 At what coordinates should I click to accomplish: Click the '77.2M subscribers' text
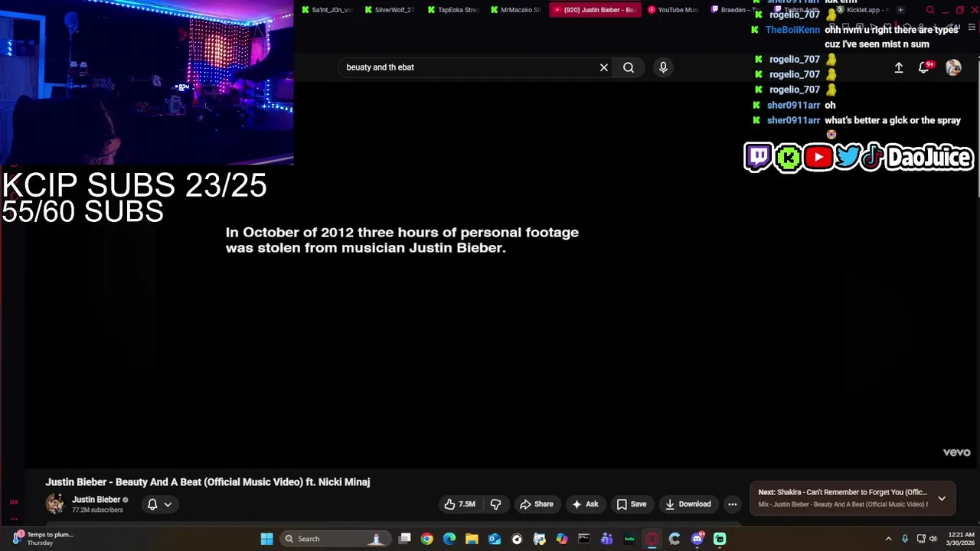[97, 510]
